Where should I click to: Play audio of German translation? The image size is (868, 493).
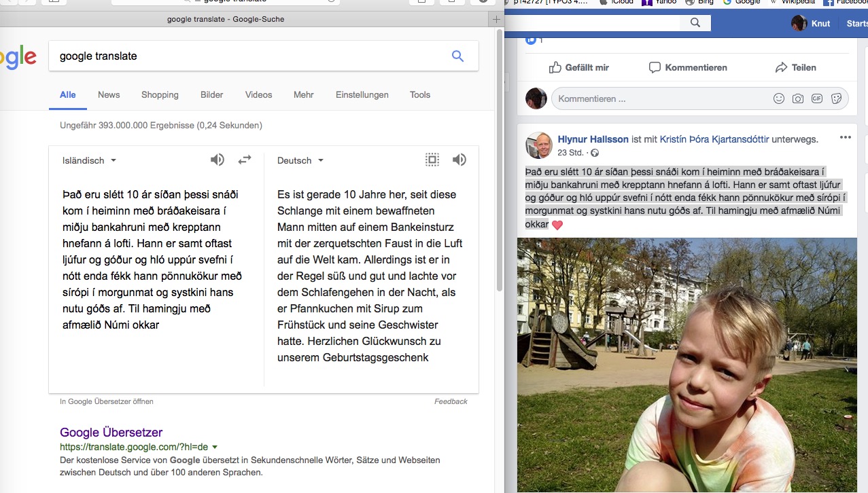(459, 160)
